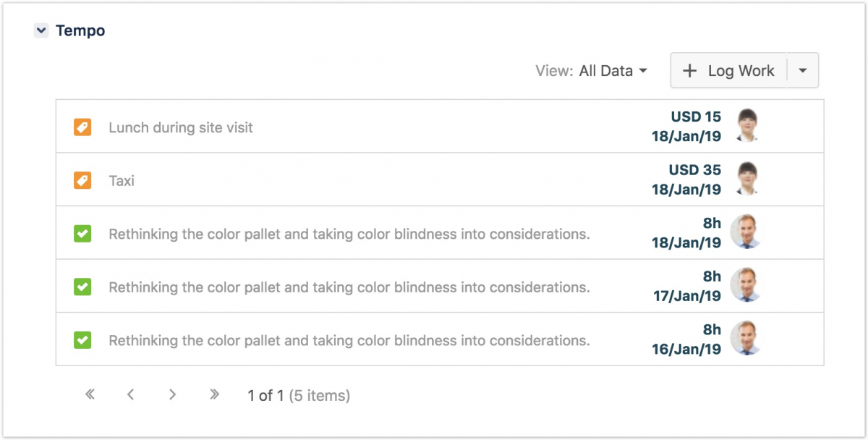The width and height of the screenshot is (868, 440).
Task: Open the Lunch during site visit expense
Action: (x=181, y=128)
